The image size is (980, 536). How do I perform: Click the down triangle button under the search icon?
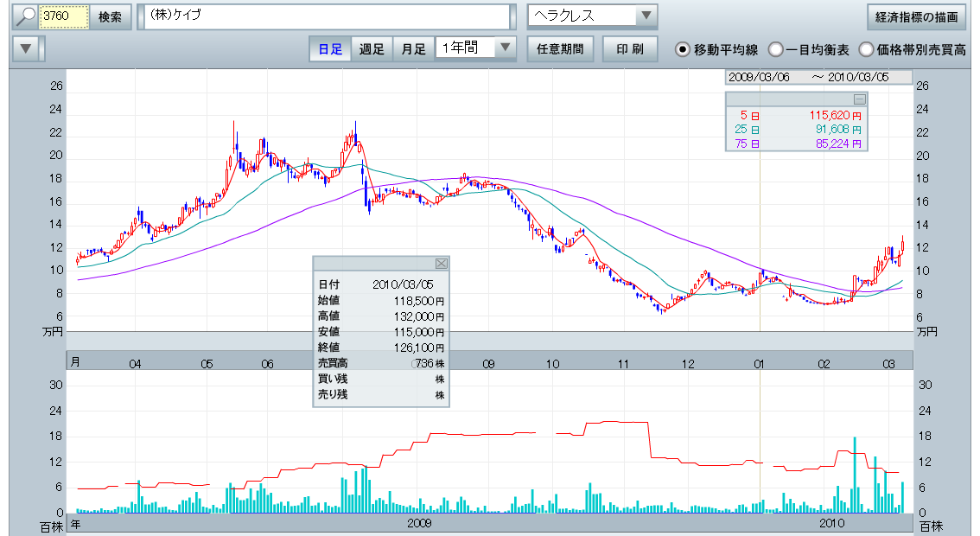tap(28, 48)
